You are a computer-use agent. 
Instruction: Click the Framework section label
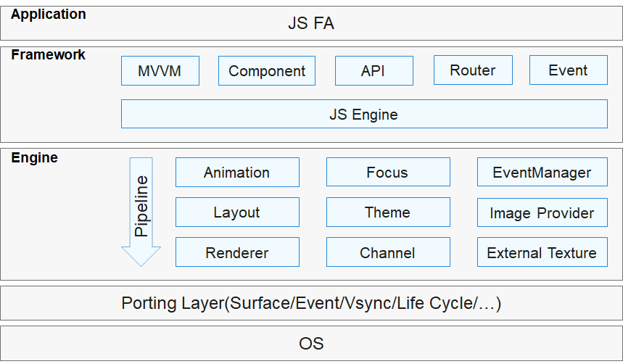(48, 55)
